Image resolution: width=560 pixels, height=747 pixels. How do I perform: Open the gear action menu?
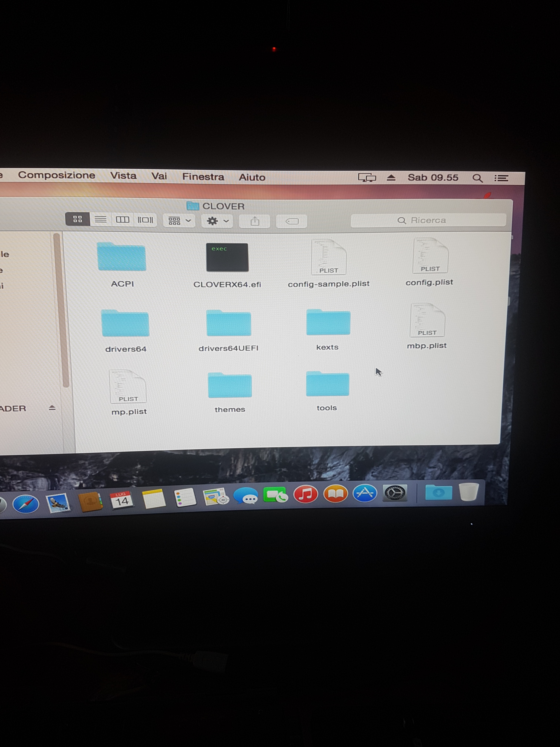click(x=217, y=221)
